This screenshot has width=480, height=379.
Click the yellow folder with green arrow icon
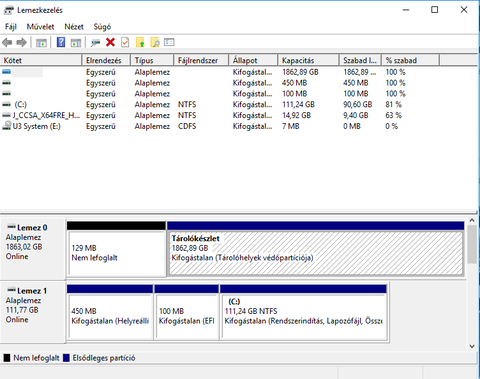coord(140,42)
